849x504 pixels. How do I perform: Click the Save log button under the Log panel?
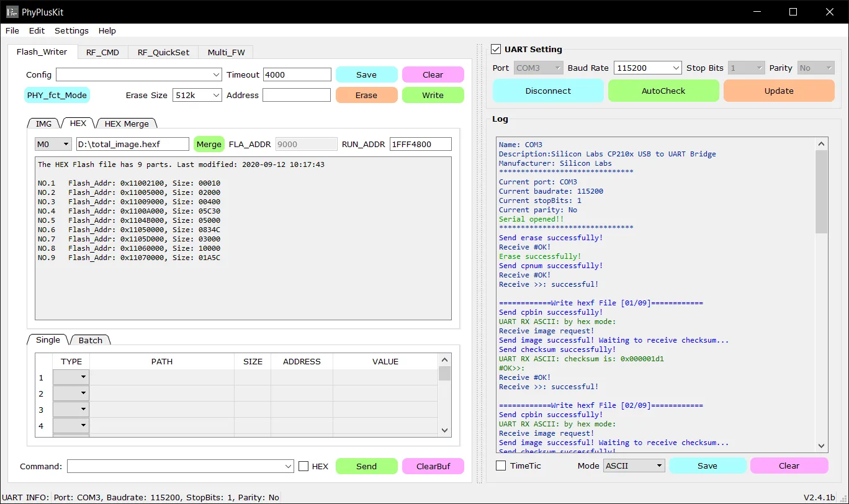(707, 466)
